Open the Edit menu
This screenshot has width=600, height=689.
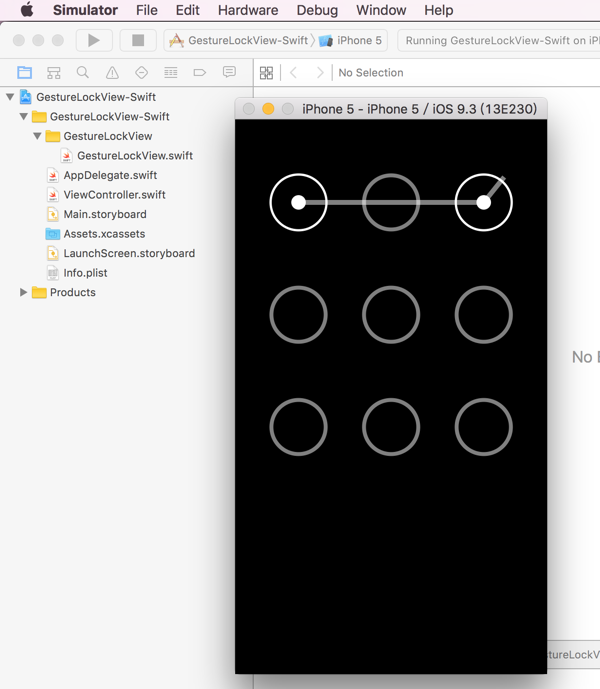[187, 10]
